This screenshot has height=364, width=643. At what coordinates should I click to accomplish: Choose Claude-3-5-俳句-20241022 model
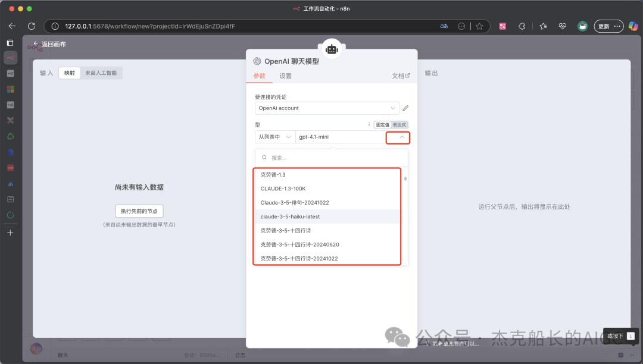click(x=327, y=203)
